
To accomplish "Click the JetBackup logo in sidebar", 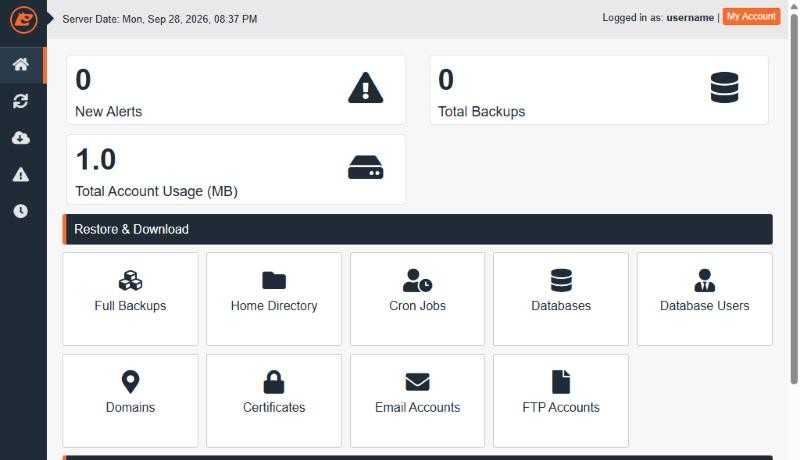I will tap(23, 19).
